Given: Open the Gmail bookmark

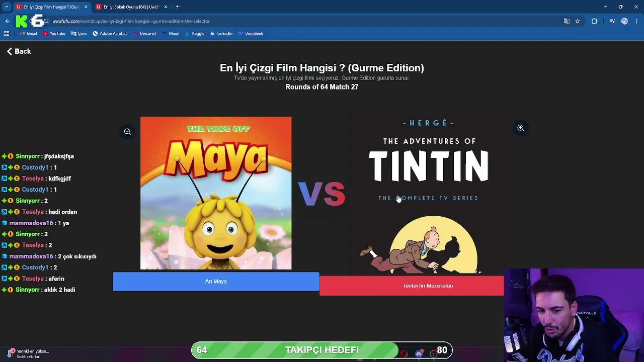Looking at the screenshot, I should [x=28, y=34].
